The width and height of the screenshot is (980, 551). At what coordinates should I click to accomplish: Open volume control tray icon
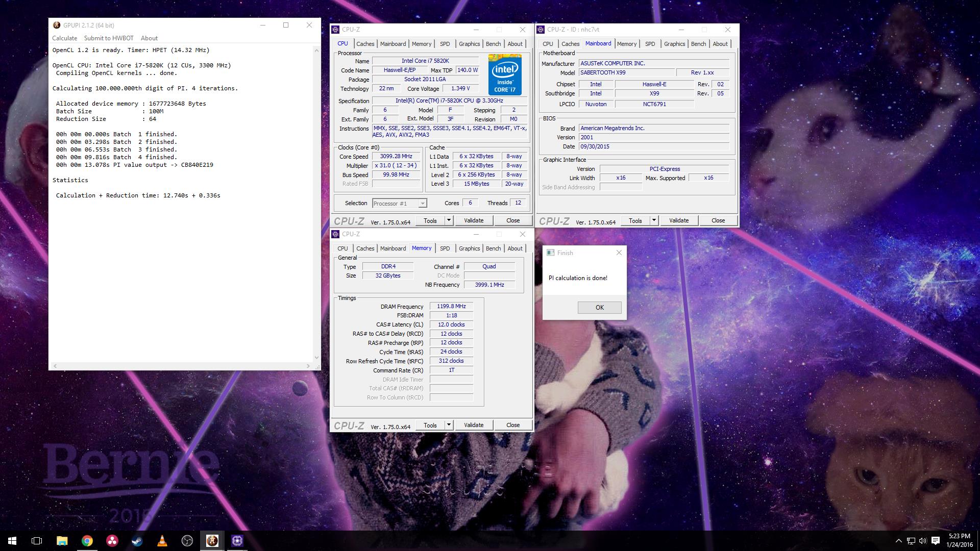(x=923, y=541)
